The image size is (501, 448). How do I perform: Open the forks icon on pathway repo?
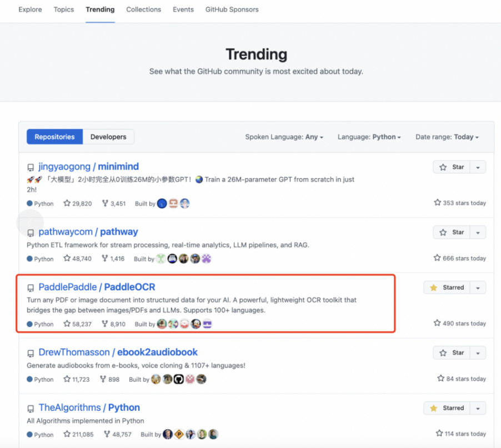[x=104, y=258]
